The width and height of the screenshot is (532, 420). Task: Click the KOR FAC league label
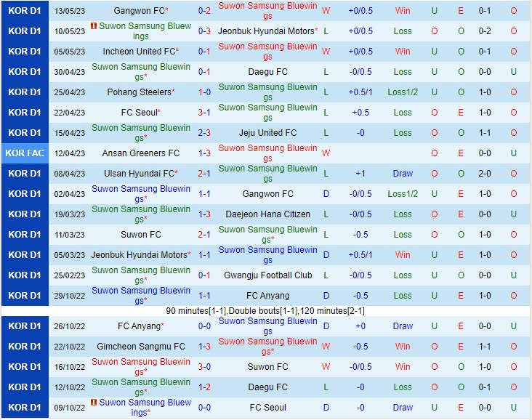click(25, 153)
